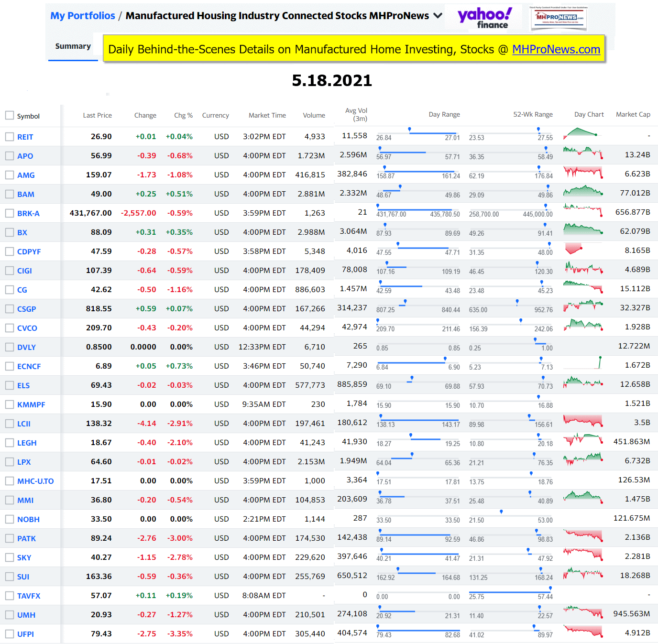Select the SKY row checkbox
The image size is (658, 644).
click(10, 557)
